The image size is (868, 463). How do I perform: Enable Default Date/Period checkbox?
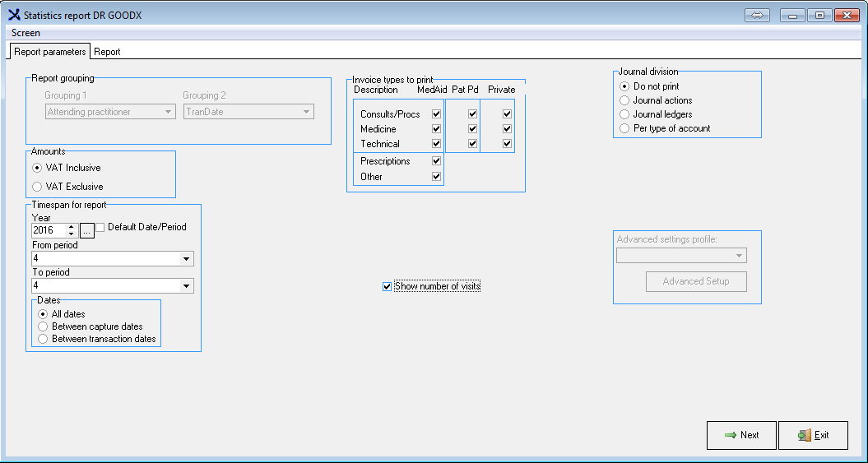coord(100,227)
